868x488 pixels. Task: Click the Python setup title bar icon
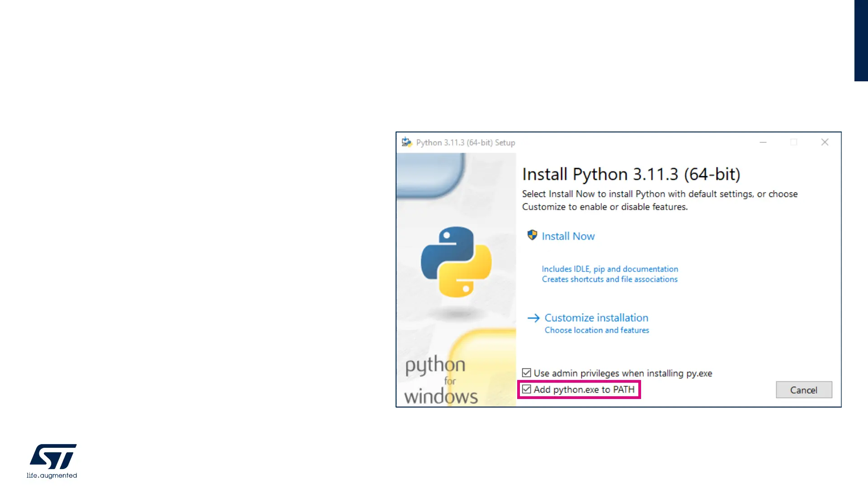point(406,142)
